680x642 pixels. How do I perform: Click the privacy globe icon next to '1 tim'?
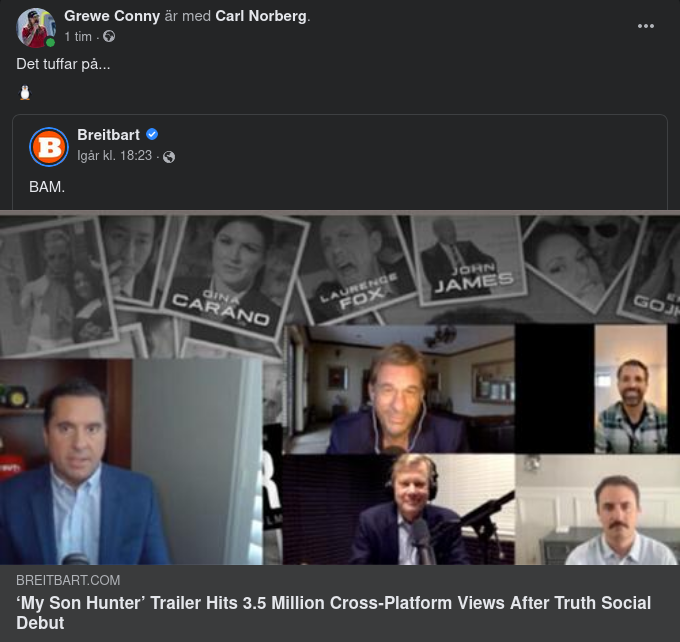tap(109, 37)
